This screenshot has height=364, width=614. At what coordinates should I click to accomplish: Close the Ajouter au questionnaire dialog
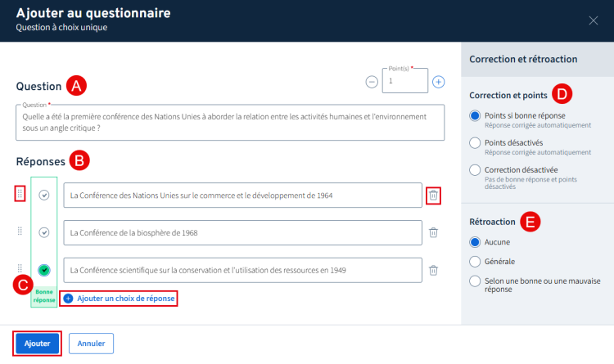click(594, 20)
